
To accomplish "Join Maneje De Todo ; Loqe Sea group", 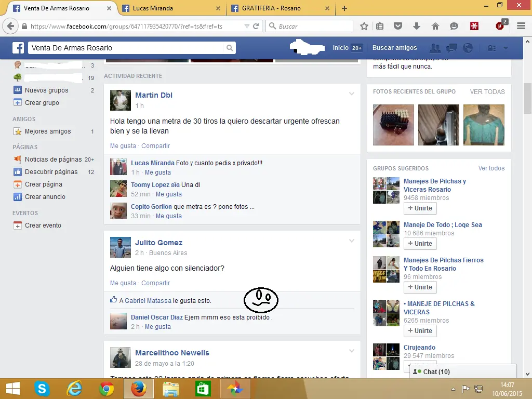I will tap(420, 243).
